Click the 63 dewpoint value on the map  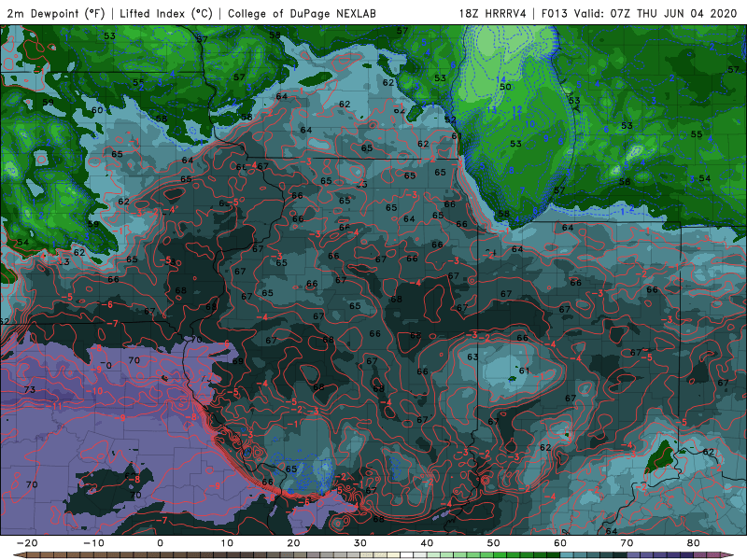472,357
